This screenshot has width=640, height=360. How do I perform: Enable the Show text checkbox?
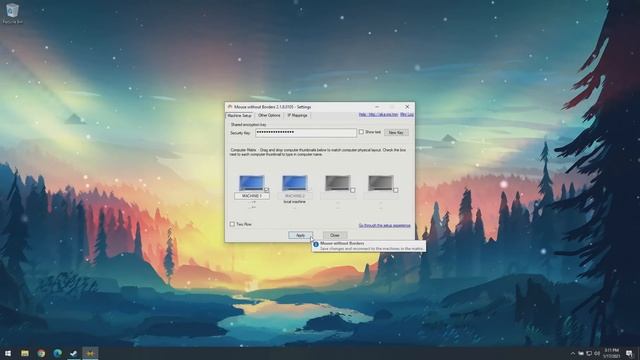(x=361, y=132)
